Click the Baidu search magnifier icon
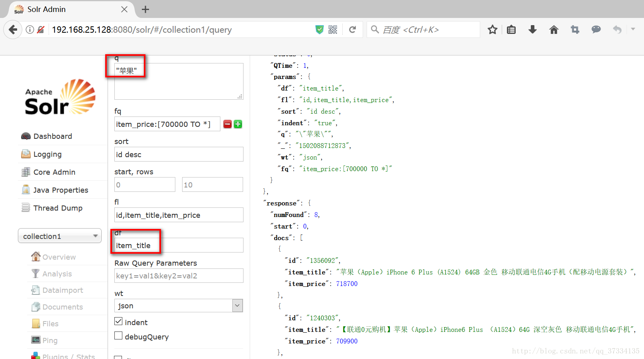 pyautogui.click(x=375, y=30)
